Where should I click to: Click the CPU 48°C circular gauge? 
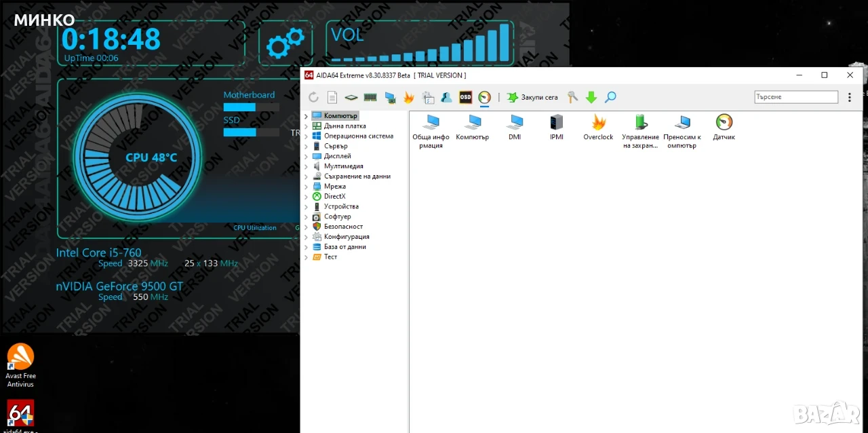pyautogui.click(x=137, y=157)
